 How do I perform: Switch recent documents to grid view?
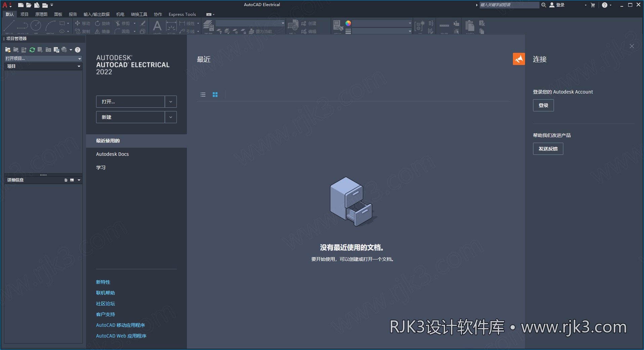tap(215, 95)
